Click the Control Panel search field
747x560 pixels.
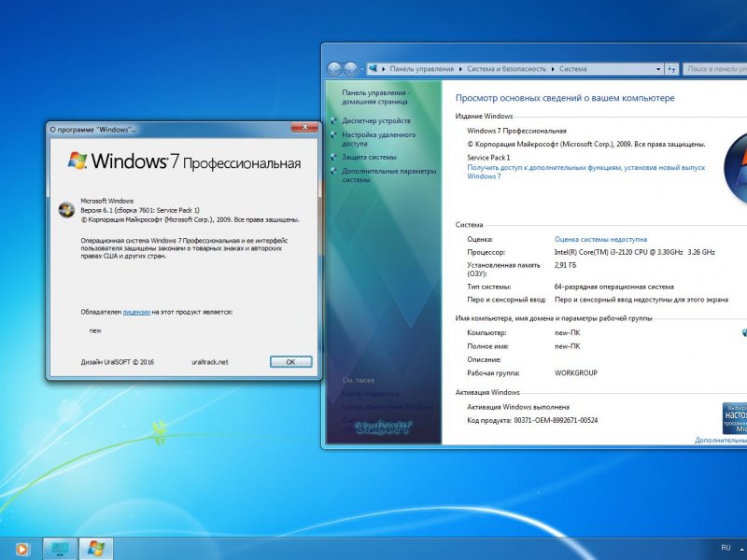click(x=715, y=69)
